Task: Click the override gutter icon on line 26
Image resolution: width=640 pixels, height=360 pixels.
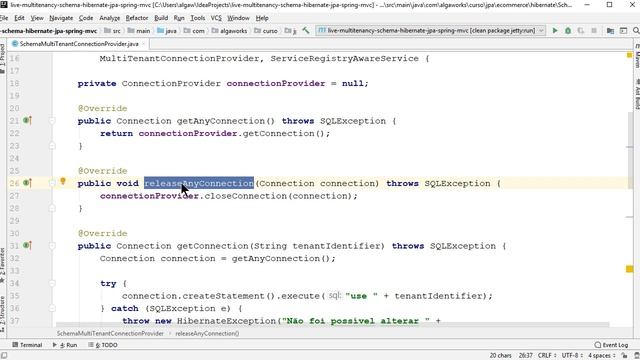Action: [x=27, y=183]
